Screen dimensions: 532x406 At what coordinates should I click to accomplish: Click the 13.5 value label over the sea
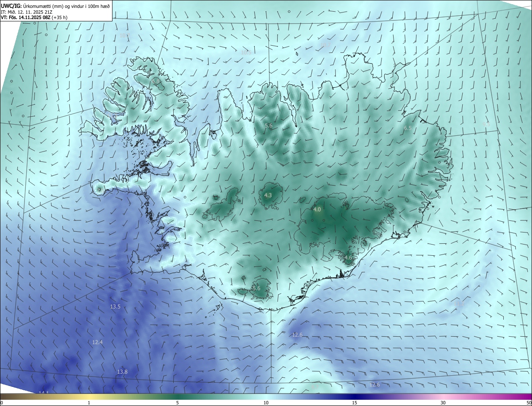tap(115, 307)
